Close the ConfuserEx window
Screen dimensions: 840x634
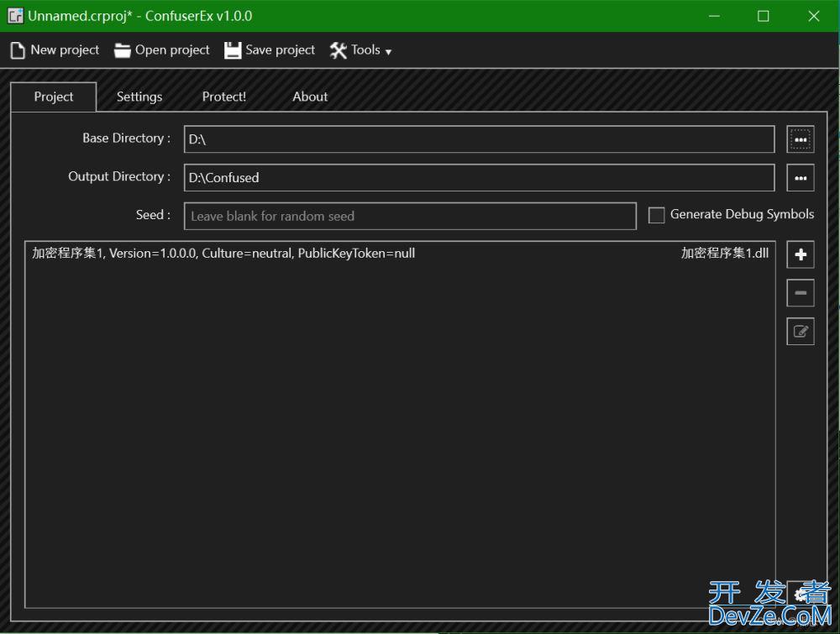tap(814, 16)
